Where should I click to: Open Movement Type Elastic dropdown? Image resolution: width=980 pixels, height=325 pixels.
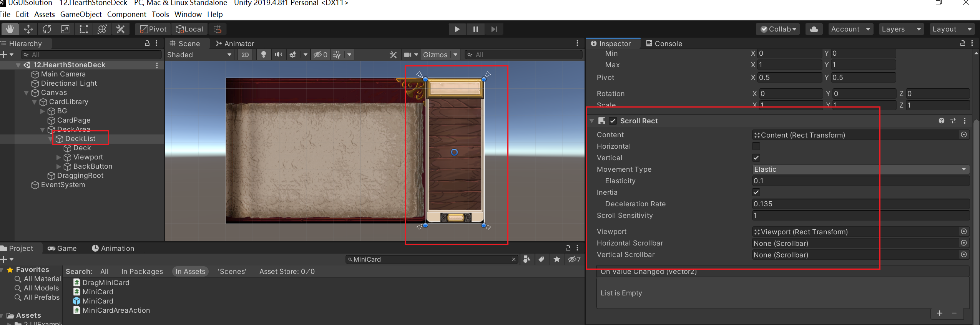pos(860,169)
